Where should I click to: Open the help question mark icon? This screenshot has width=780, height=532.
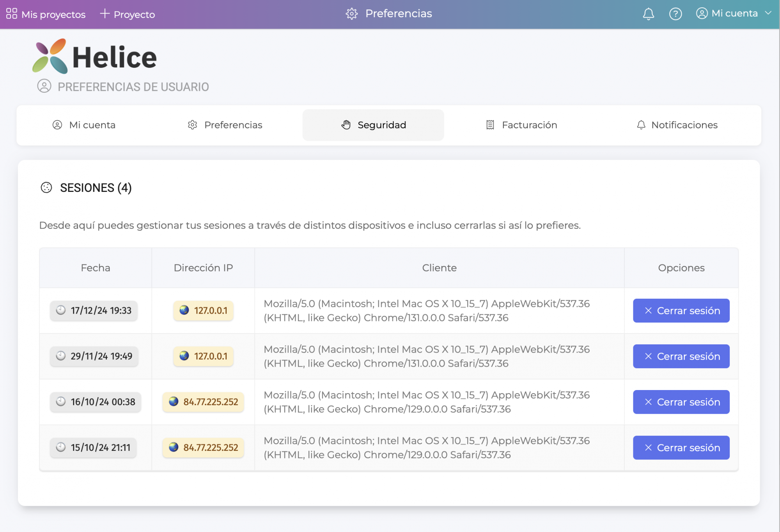pyautogui.click(x=675, y=14)
